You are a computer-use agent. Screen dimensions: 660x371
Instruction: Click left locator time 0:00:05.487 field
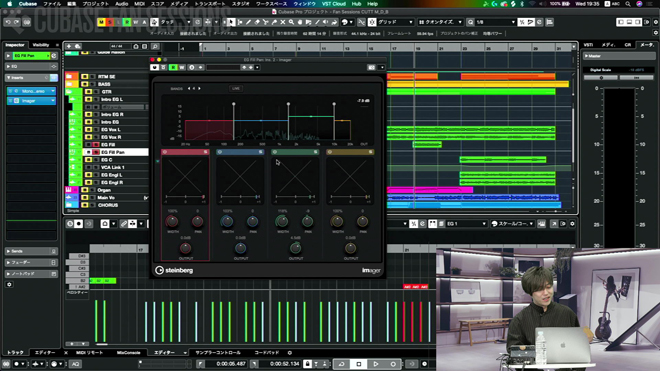point(231,364)
